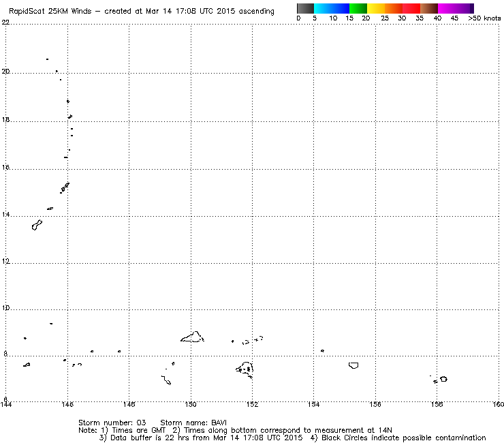
Task: Click the 'Storm name: BAVI' text
Action: [x=193, y=423]
